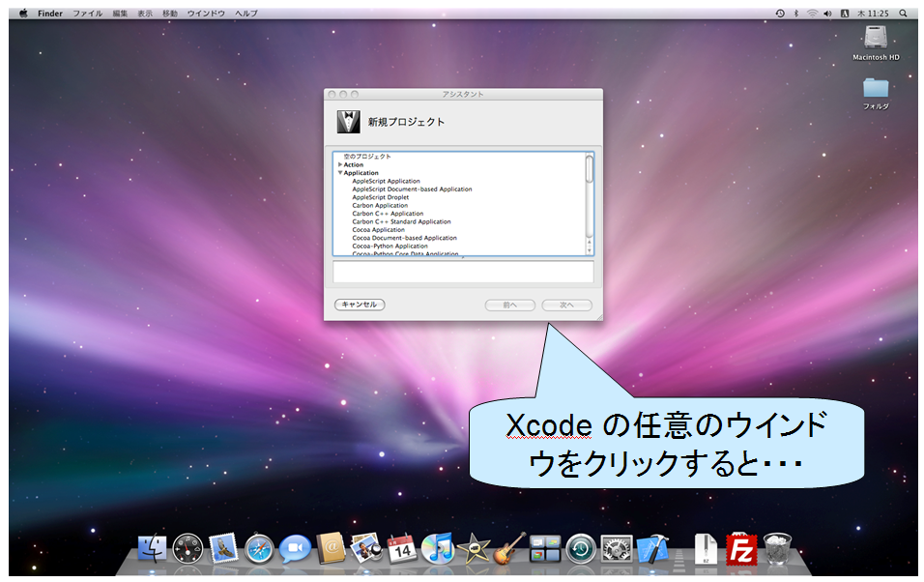Click the template description box below the list
Screen dimensions: 924x582
click(463, 272)
